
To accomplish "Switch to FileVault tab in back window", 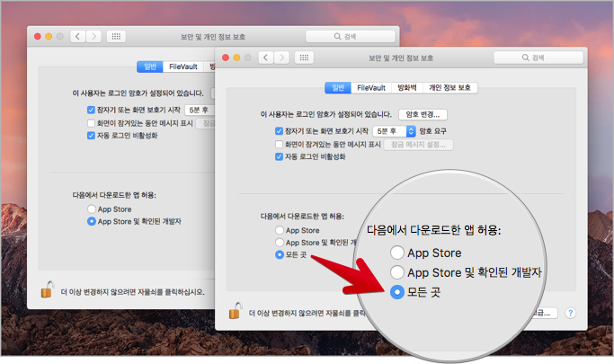I will [183, 67].
